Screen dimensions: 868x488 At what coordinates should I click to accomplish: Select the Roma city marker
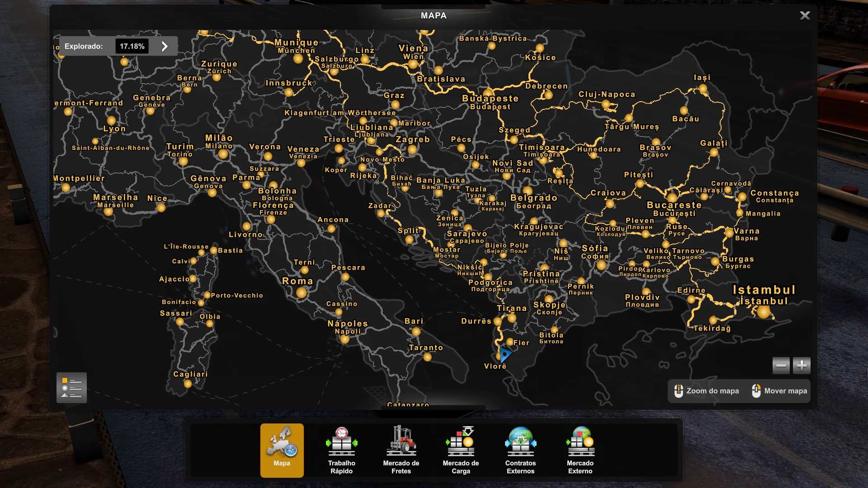[x=302, y=293]
